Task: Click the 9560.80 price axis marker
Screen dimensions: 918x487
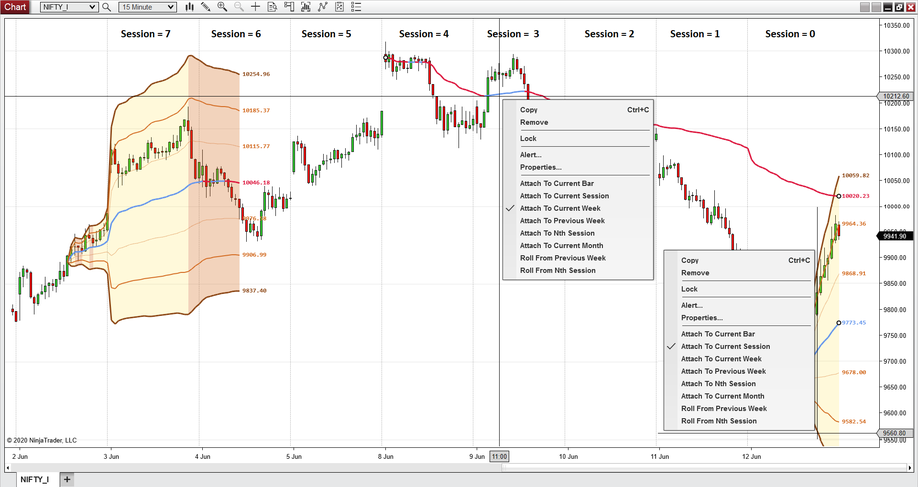Action: pyautogui.click(x=895, y=433)
